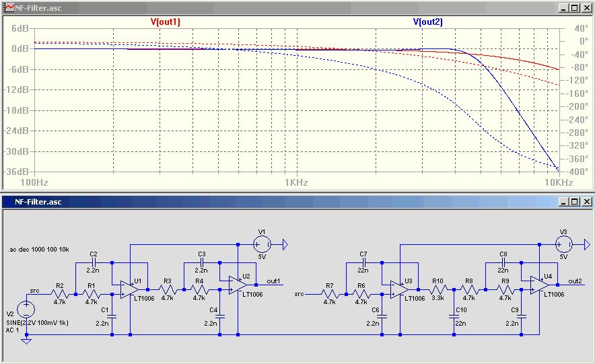Click the LT1006 label under U2
This screenshot has width=595, height=364.
[252, 294]
